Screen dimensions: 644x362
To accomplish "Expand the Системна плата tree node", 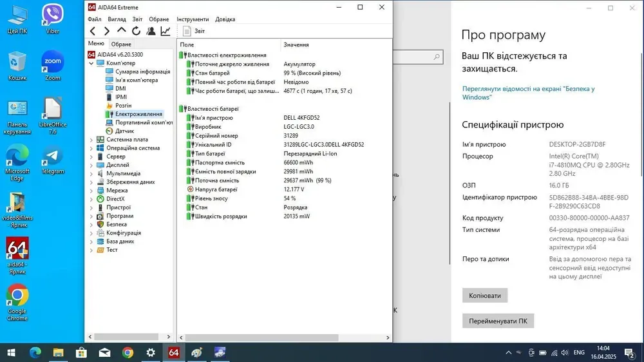I will 91,139.
